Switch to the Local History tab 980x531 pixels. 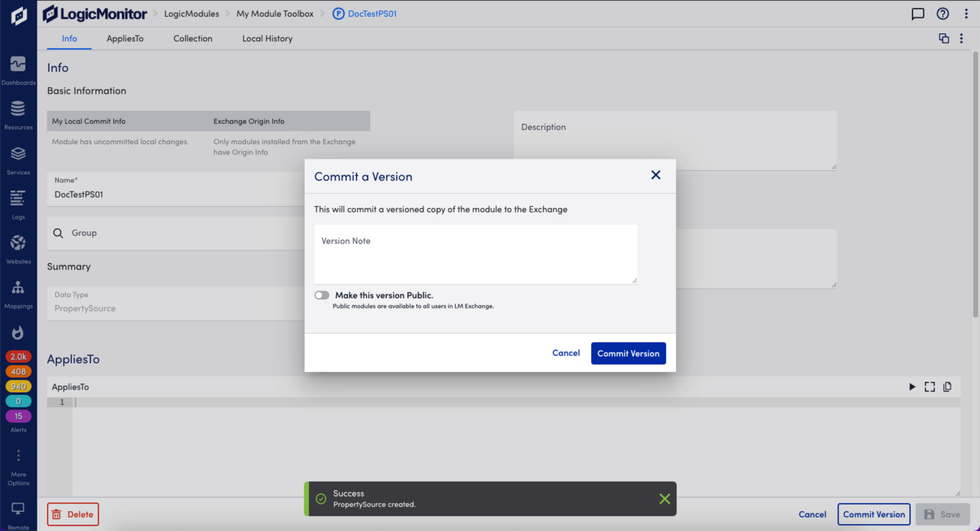[267, 38]
